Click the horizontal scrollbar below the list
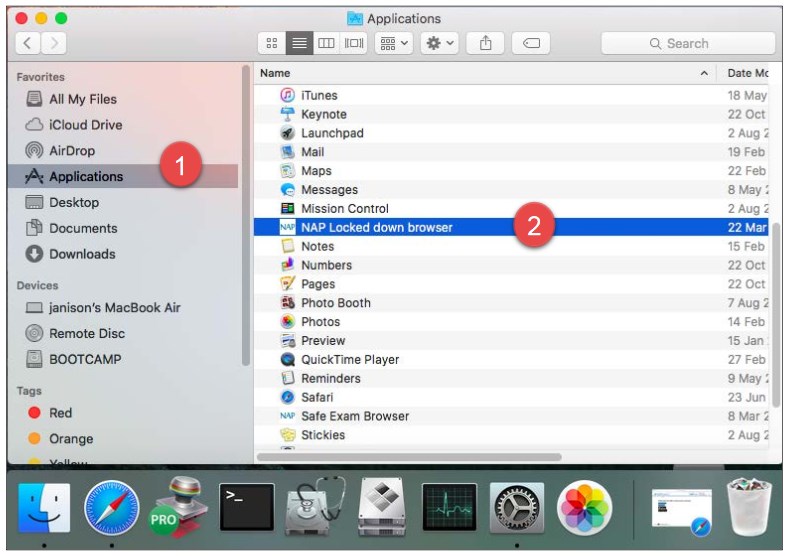788x556 pixels. pyautogui.click(x=409, y=456)
